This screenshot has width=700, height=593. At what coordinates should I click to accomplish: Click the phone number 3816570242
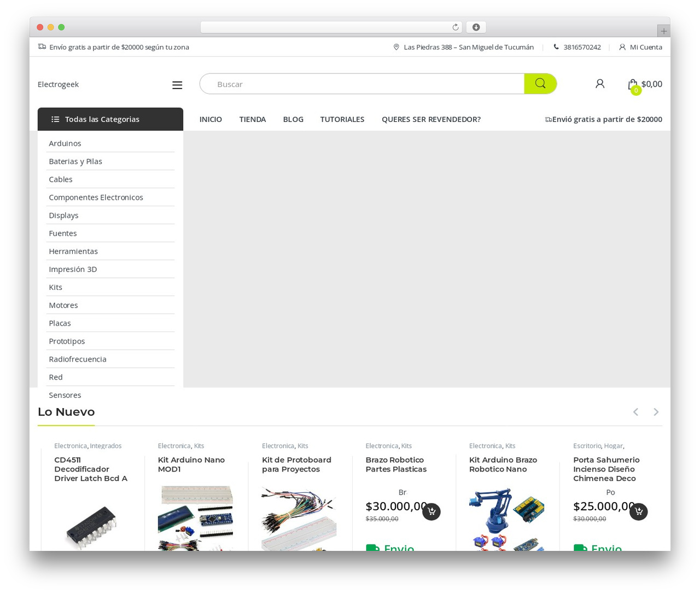tap(582, 47)
